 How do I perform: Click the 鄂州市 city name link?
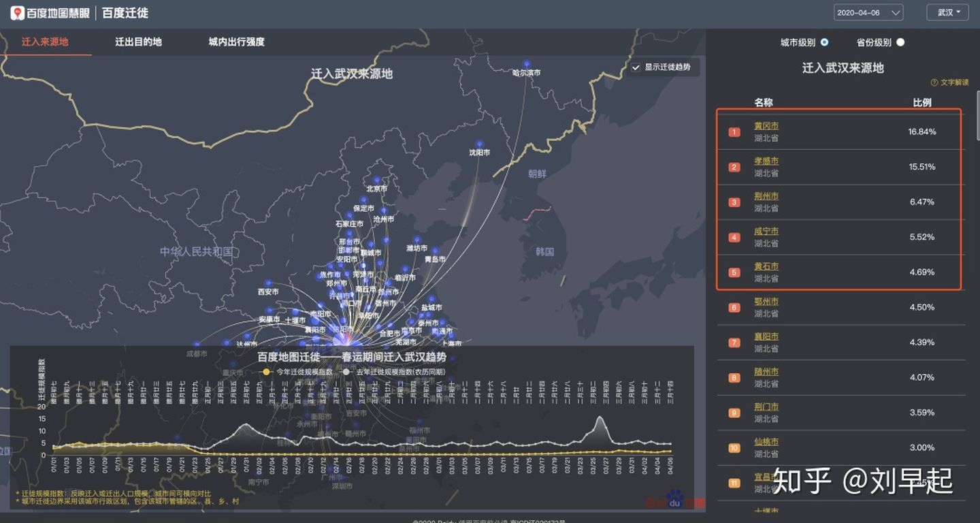766,302
